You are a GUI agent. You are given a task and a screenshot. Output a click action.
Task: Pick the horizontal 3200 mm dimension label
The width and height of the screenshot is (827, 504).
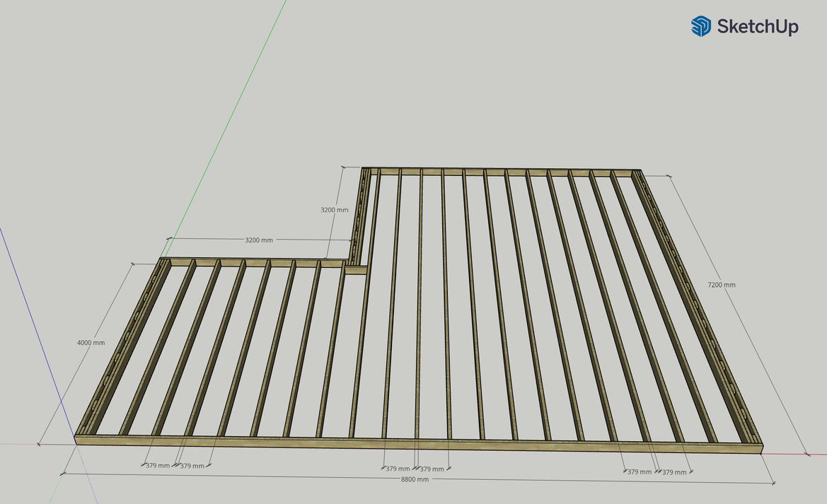click(259, 240)
